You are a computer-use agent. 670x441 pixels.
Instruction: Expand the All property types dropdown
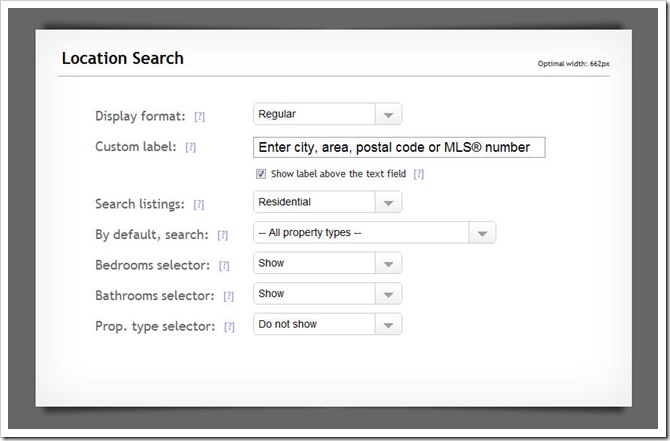coord(374,233)
